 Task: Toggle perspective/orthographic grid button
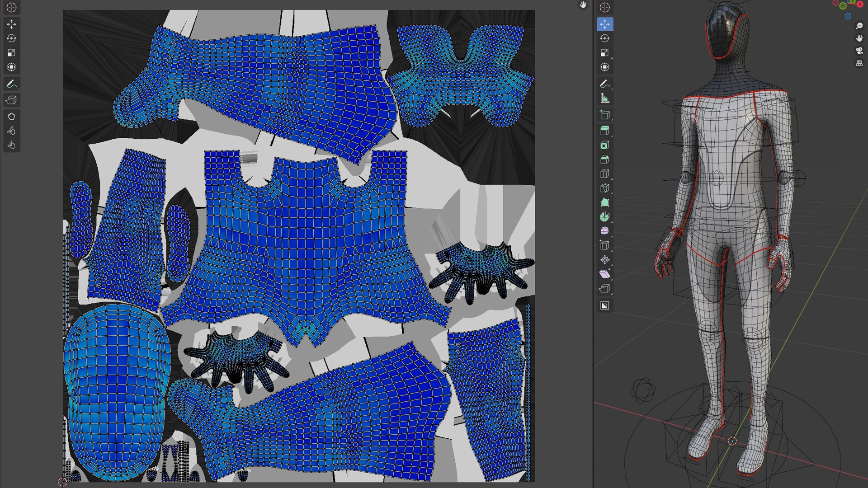(x=859, y=63)
